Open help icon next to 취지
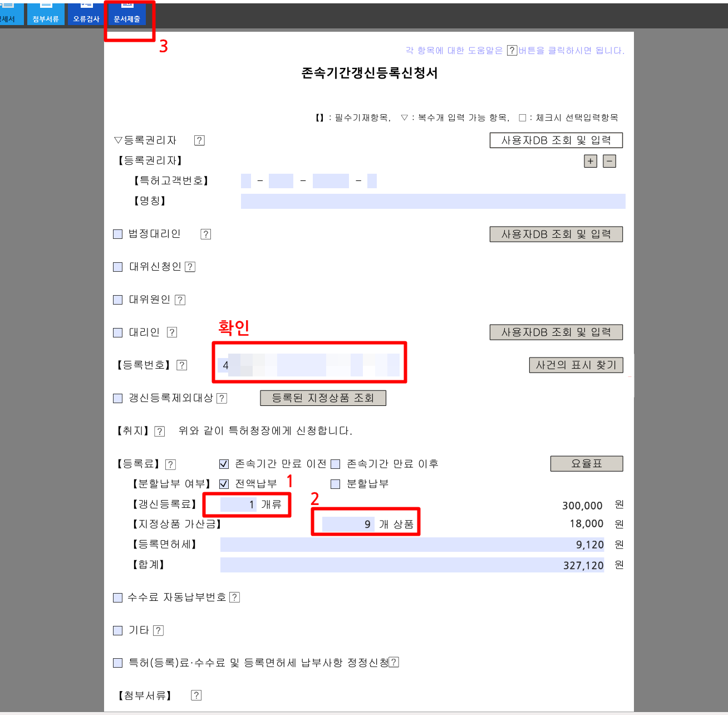Image resolution: width=728 pixels, height=715 pixels. (160, 431)
